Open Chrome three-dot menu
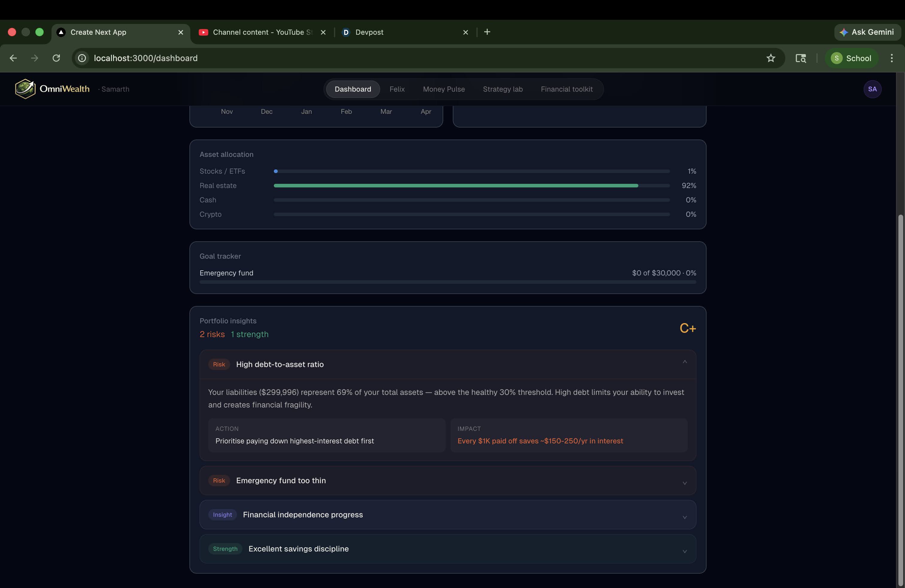 coord(891,58)
